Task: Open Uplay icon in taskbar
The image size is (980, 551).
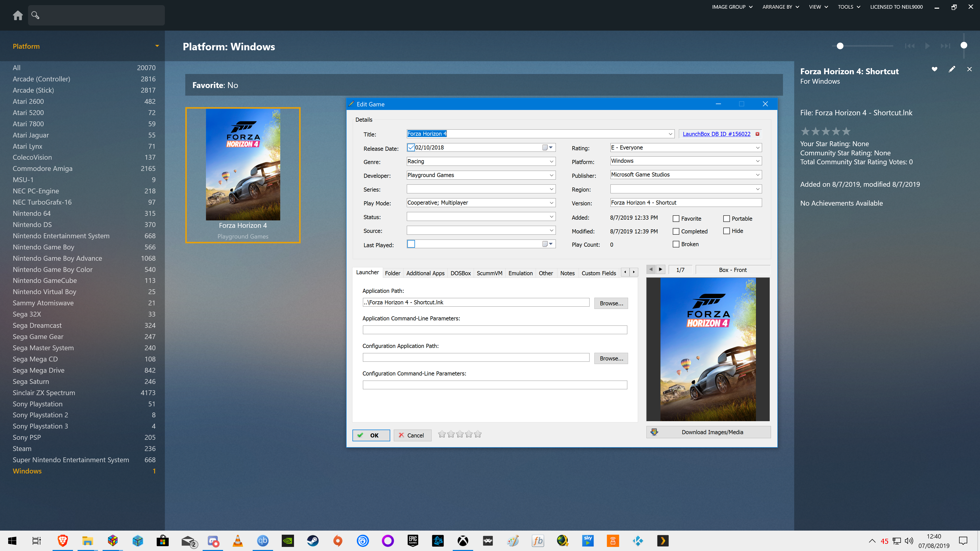Action: point(363,541)
